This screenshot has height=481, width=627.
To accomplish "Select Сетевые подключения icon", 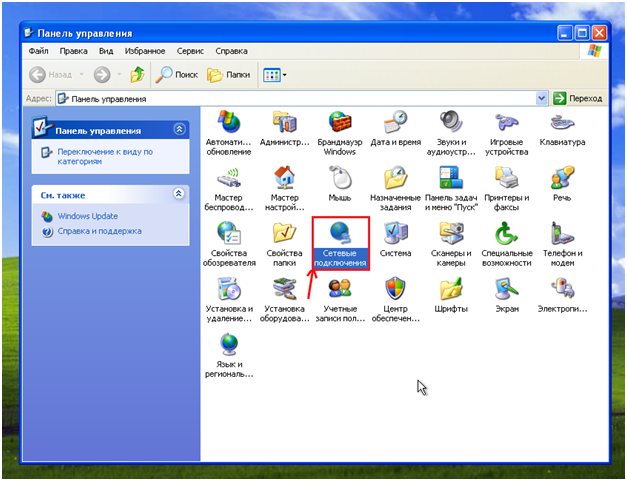I will [x=340, y=244].
